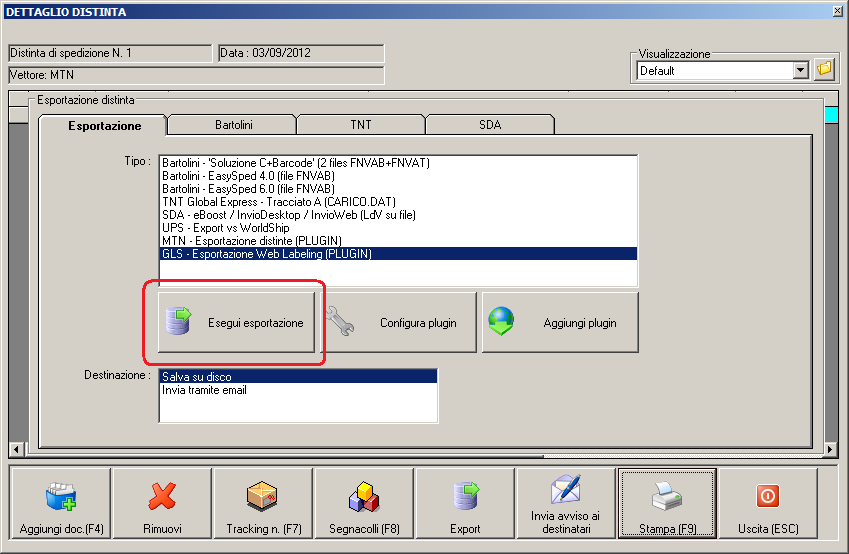This screenshot has height=554, width=849.
Task: Click Configura plugin button label
Action: (x=418, y=323)
